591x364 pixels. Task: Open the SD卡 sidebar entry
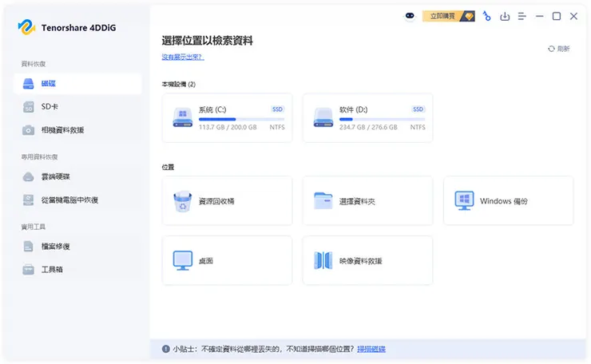click(x=77, y=107)
